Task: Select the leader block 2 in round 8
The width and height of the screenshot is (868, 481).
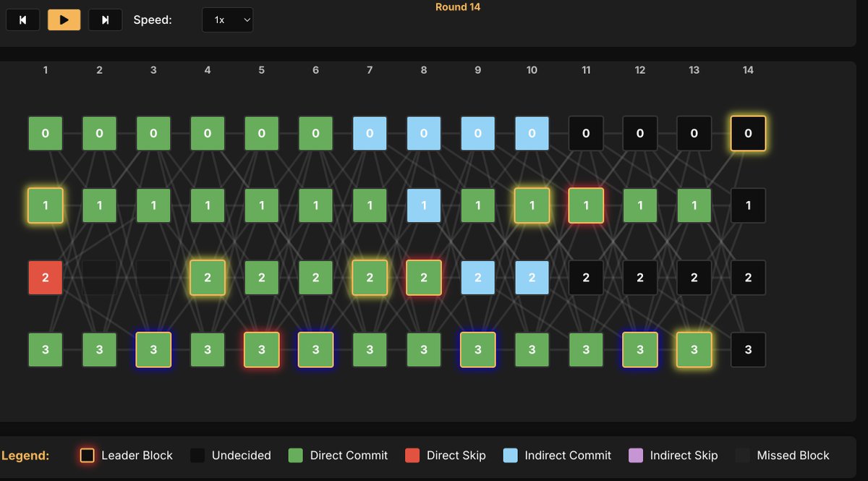Action: click(x=424, y=278)
